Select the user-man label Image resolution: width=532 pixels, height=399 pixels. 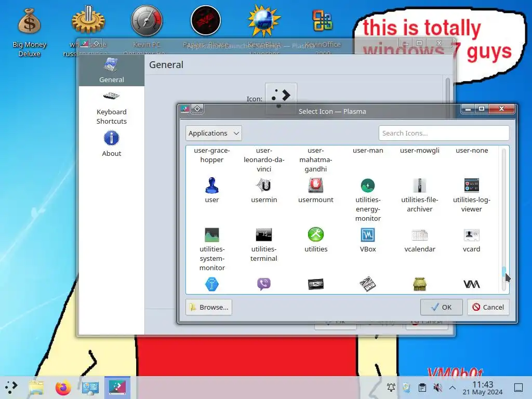[368, 150]
